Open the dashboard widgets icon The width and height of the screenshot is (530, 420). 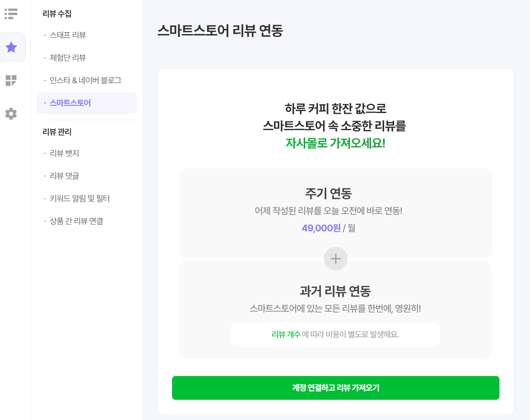(11, 81)
